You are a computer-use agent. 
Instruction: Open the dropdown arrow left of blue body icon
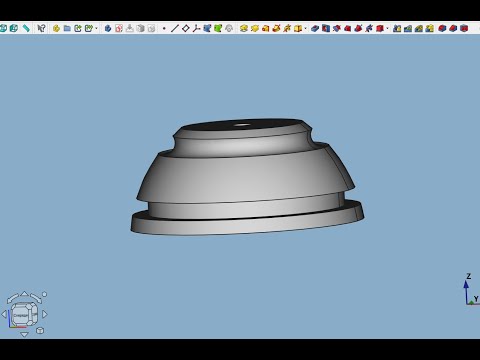[x=96, y=29]
